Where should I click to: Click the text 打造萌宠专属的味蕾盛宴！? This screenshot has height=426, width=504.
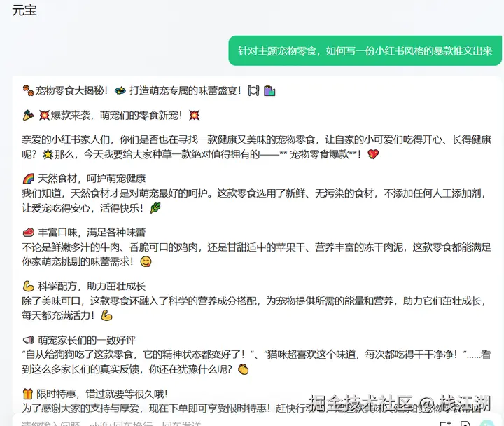click(x=185, y=90)
